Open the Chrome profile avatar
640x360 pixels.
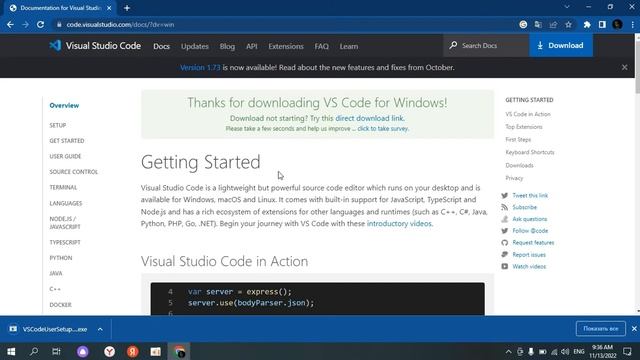(x=617, y=24)
